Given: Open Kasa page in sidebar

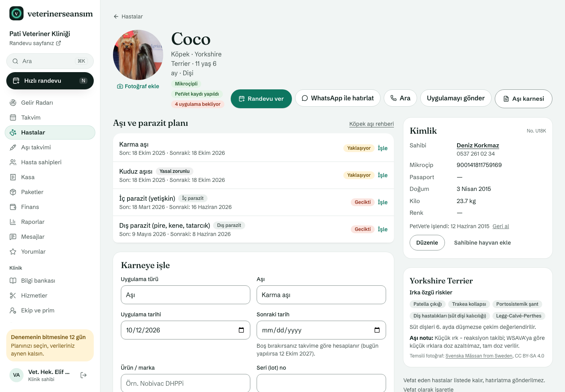Looking at the screenshot, I should click(x=50, y=177).
